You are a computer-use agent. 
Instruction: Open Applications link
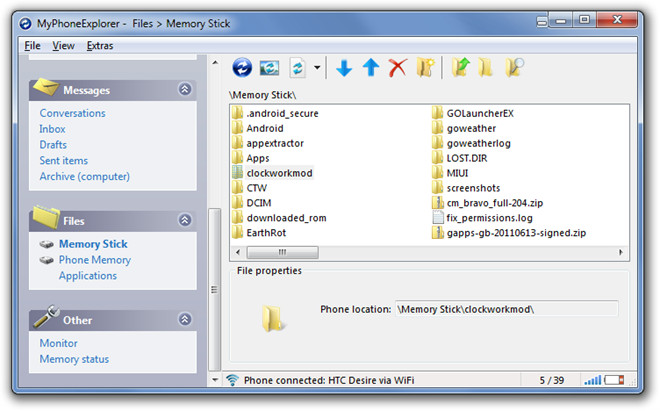click(x=88, y=276)
